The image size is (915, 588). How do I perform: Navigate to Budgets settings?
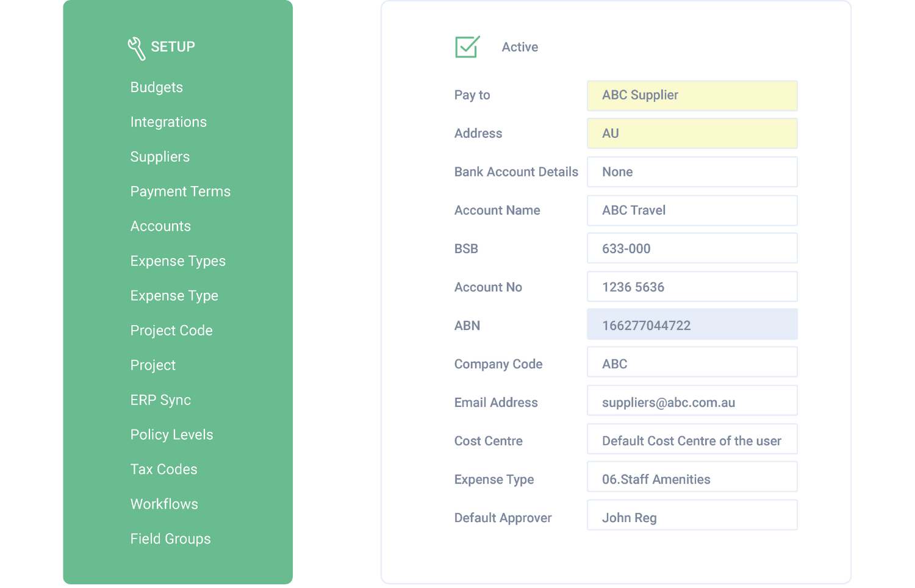[156, 87]
